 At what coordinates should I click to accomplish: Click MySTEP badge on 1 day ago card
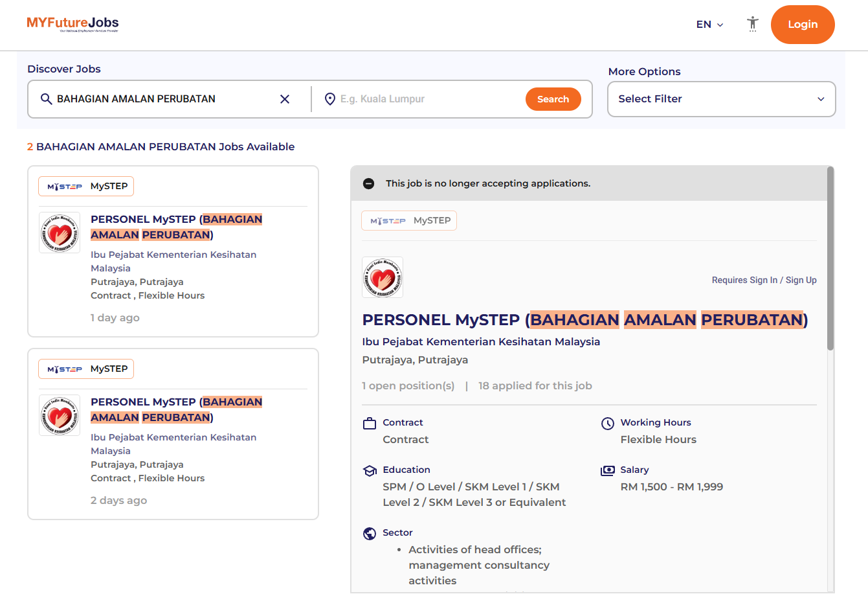(x=86, y=186)
